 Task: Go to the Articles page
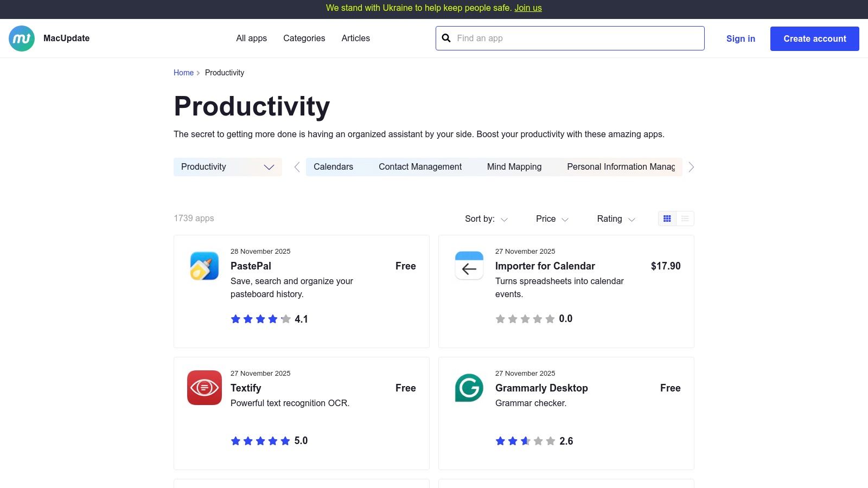[x=356, y=38]
